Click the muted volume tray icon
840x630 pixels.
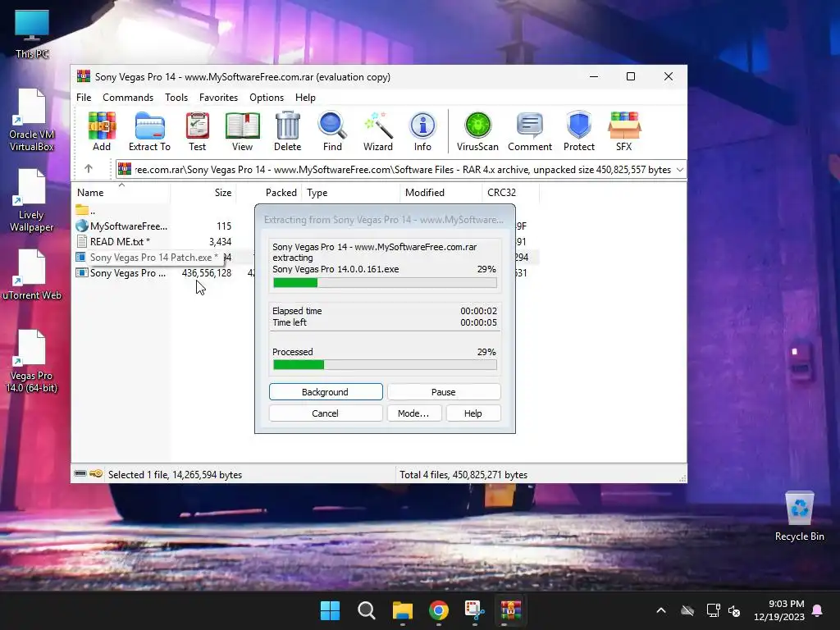tap(734, 610)
